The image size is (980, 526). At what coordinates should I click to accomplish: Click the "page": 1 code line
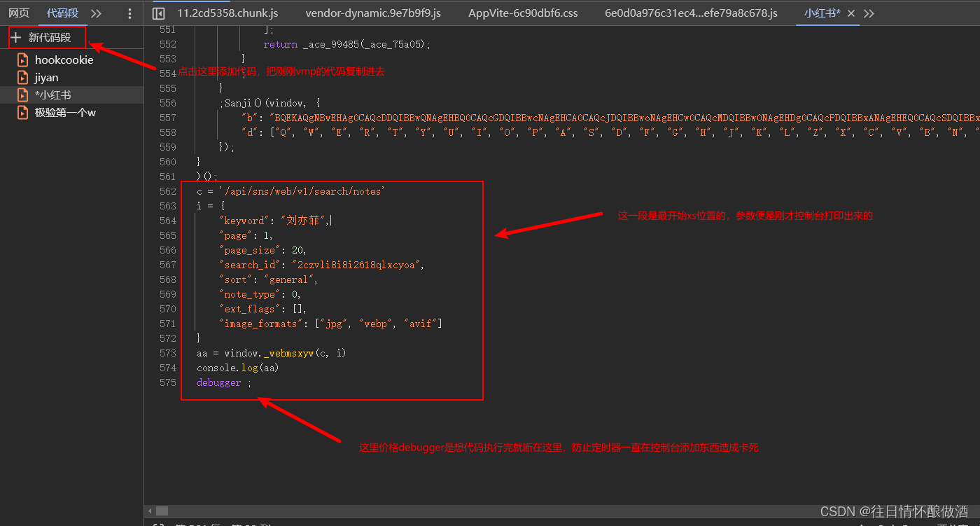(x=246, y=235)
